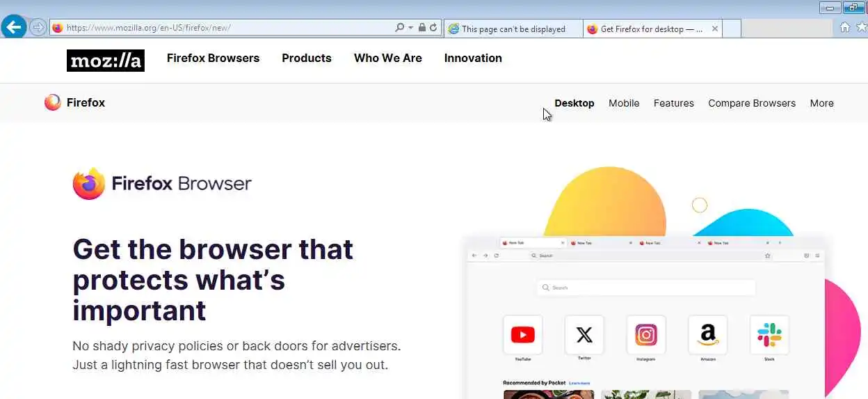This screenshot has height=399, width=868.
Task: Open the Products menu
Action: click(307, 58)
